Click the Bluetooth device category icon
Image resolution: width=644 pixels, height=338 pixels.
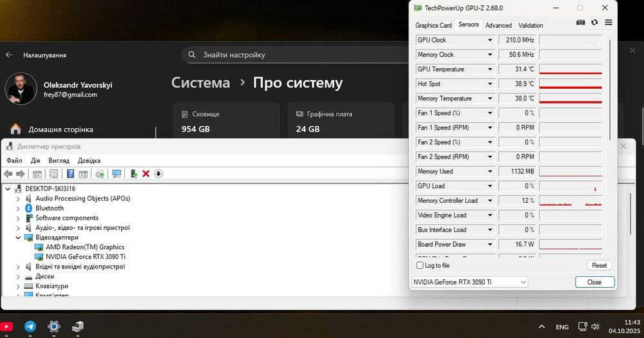(x=28, y=208)
